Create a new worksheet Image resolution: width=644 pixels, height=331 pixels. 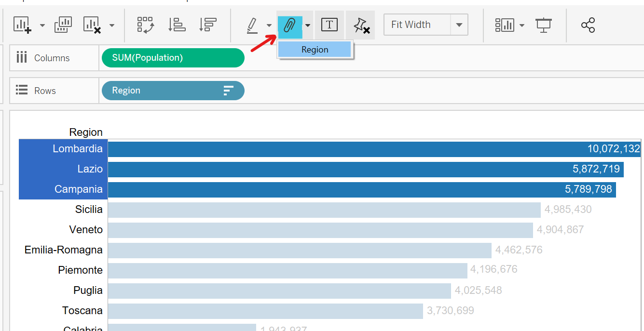click(x=23, y=25)
